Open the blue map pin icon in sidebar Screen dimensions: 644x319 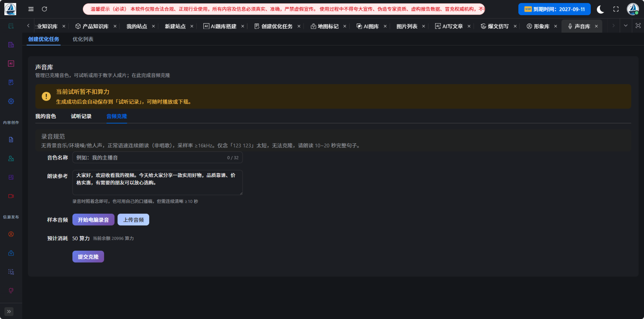11,253
